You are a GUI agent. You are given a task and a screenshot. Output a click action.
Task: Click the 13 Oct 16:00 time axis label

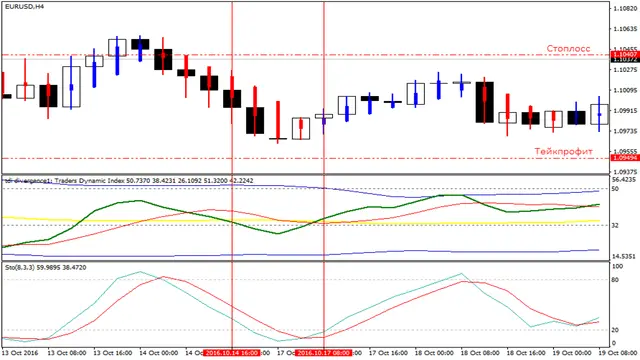coord(113,353)
